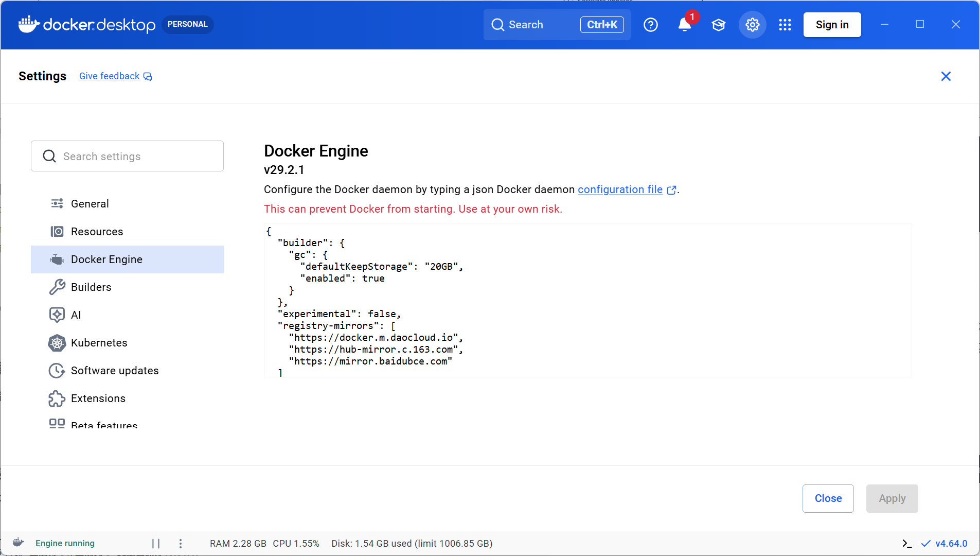Click the Disk usage status entry
The image size is (980, 556).
(x=412, y=544)
